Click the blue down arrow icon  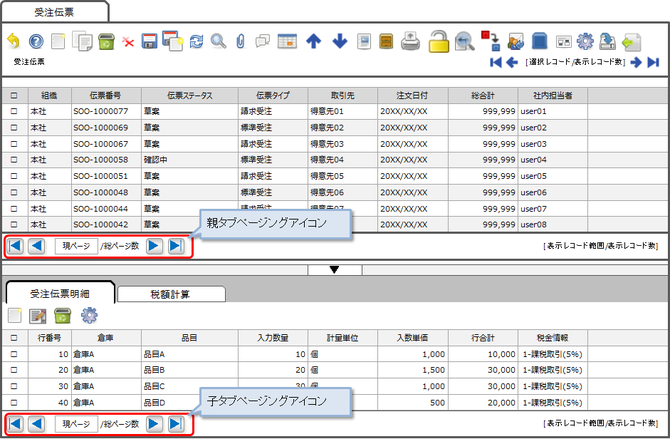coord(340,41)
